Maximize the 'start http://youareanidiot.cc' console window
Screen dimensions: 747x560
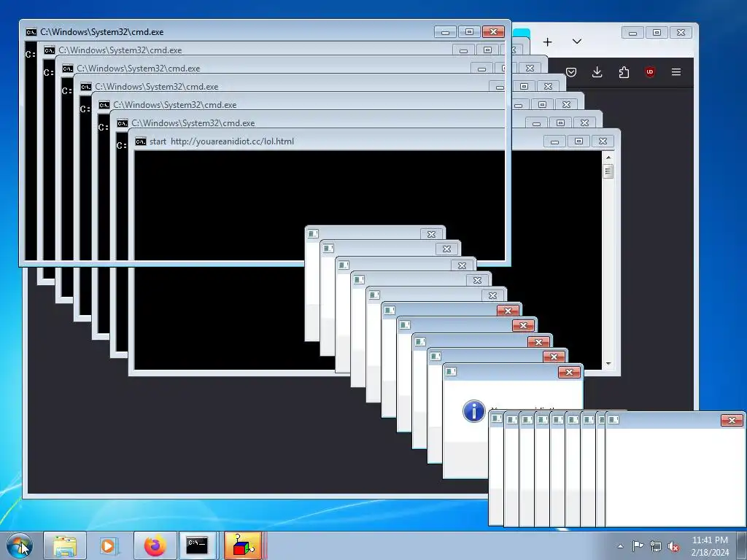pos(578,141)
